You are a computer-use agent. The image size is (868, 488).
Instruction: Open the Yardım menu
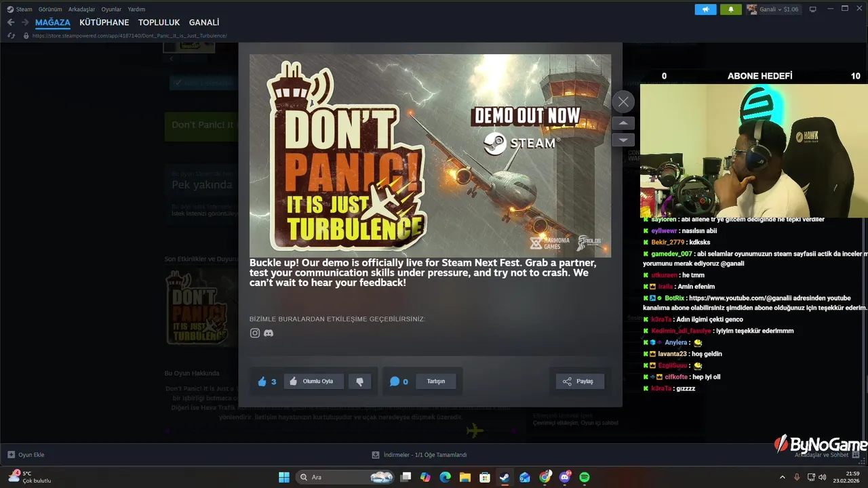137,9
